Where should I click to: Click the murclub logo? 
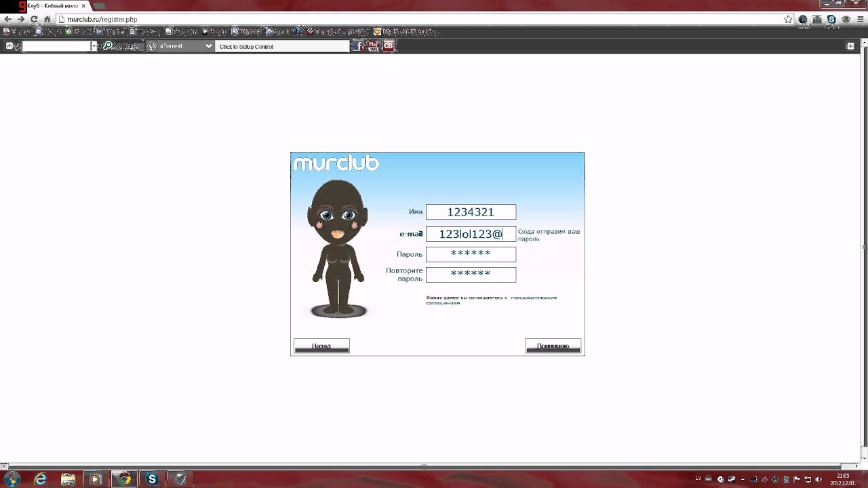(336, 163)
